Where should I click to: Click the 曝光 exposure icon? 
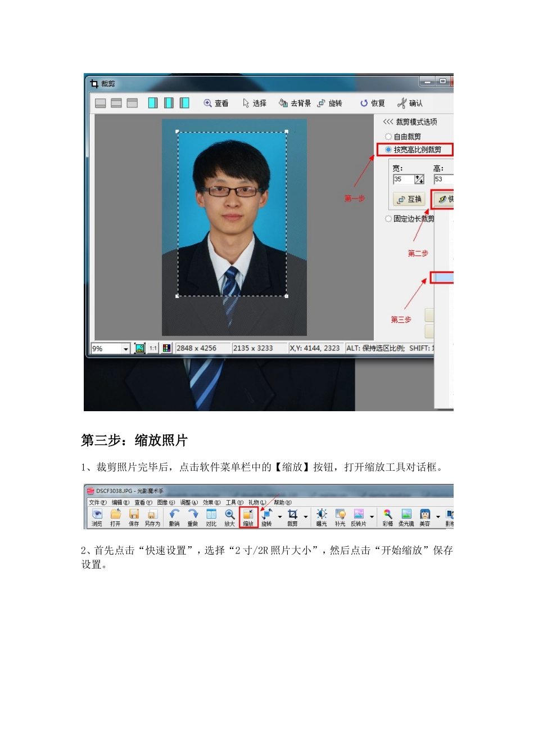[x=322, y=517]
